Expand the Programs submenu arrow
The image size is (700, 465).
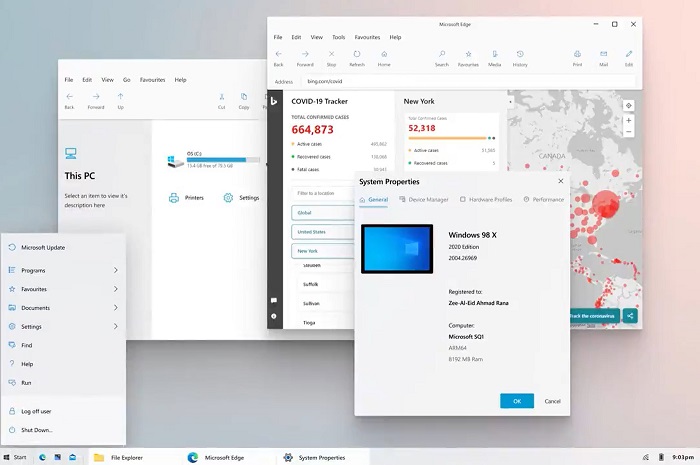(x=116, y=270)
